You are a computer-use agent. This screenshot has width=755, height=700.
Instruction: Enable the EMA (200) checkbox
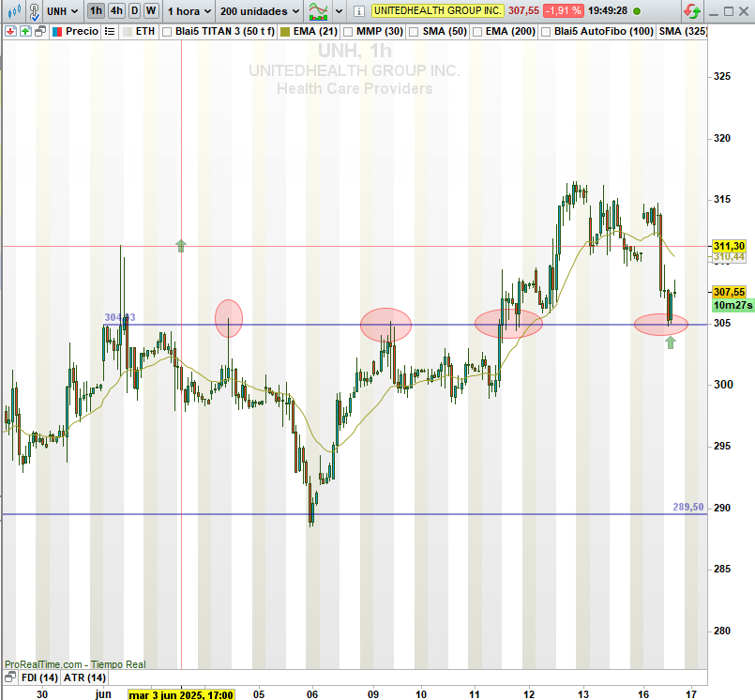[x=477, y=32]
